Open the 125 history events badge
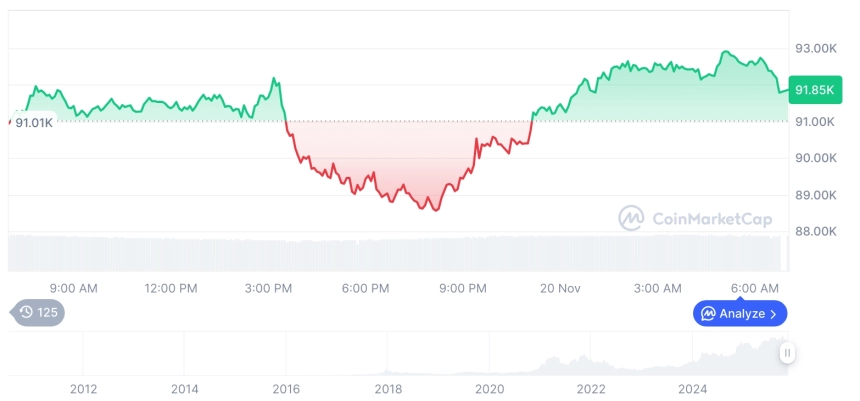 [x=38, y=313]
